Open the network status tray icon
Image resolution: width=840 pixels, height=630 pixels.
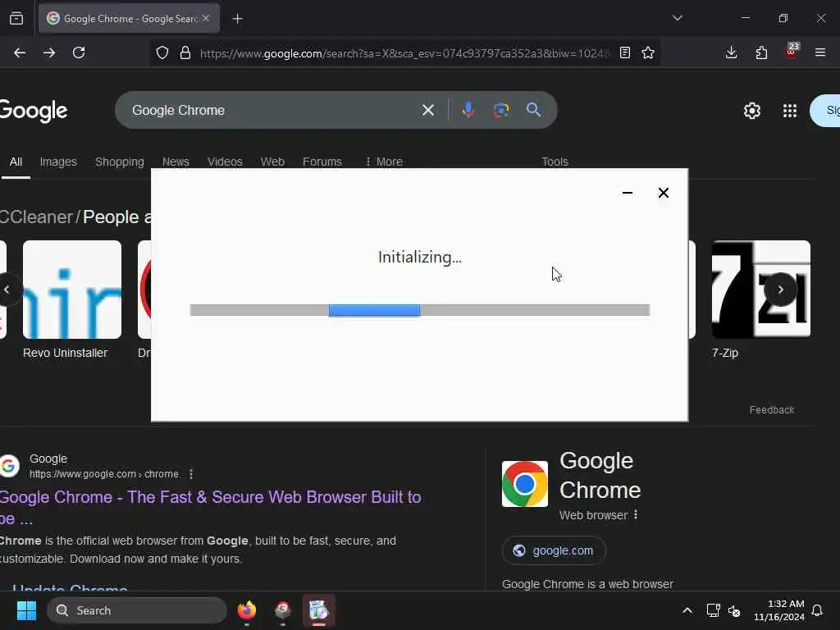tap(713, 610)
